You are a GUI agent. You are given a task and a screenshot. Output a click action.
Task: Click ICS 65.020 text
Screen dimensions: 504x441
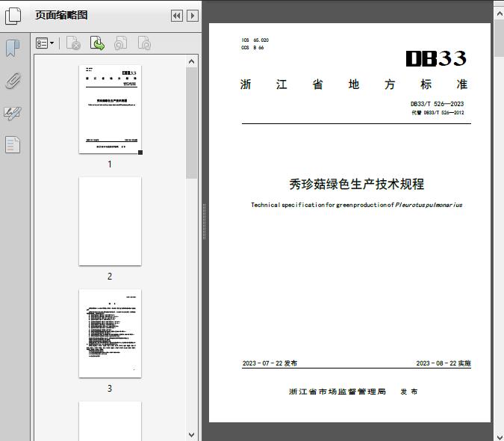(x=255, y=40)
